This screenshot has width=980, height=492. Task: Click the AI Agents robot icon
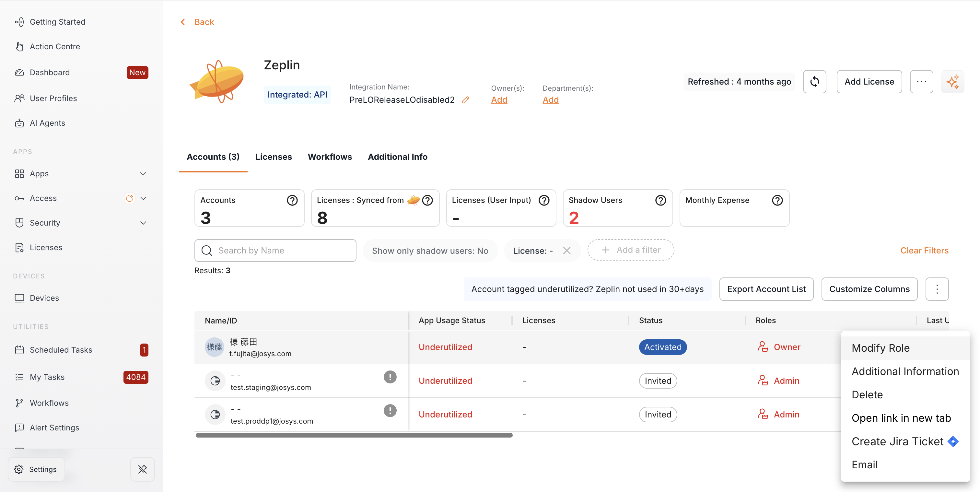pos(19,123)
